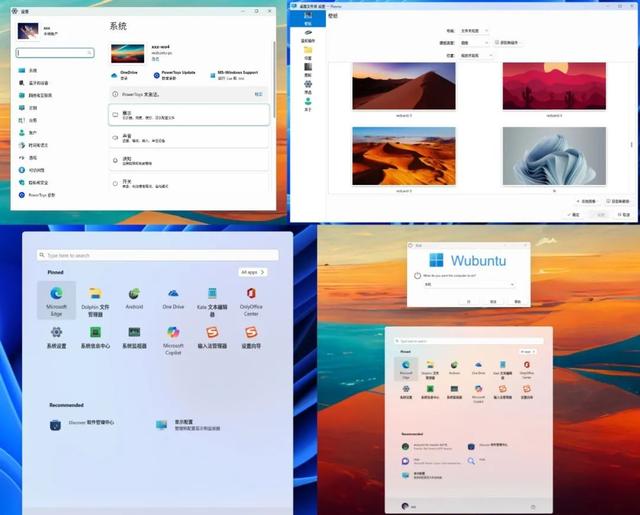Click get new wallpapers button in Plasma window
The height and width of the screenshot is (515, 640).
click(618, 202)
